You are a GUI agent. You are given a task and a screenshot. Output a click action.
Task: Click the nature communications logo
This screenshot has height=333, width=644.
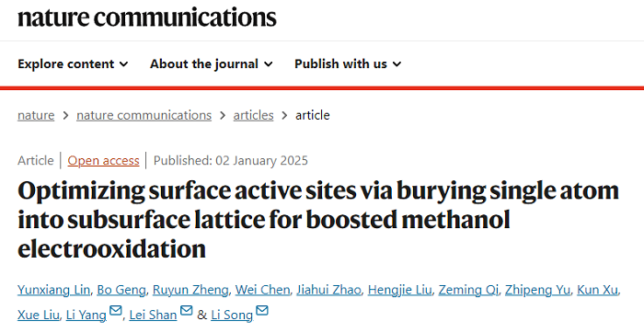coord(147,17)
